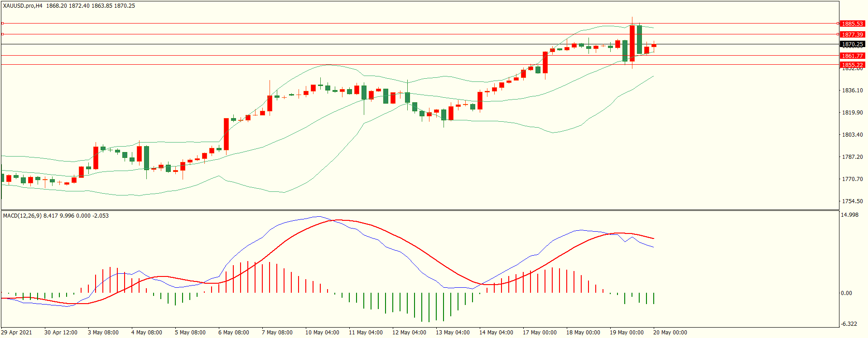Click the 14.998 MACD scale value

click(x=850, y=215)
